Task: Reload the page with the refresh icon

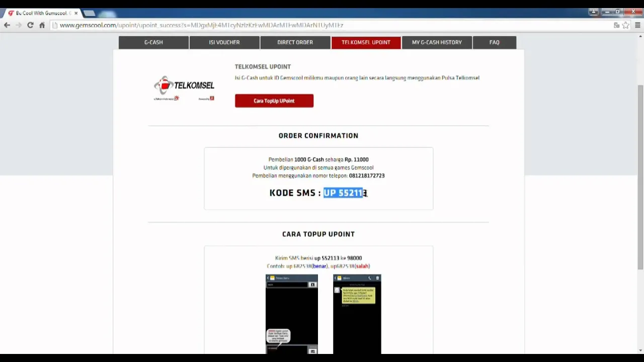Action: pos(30,25)
